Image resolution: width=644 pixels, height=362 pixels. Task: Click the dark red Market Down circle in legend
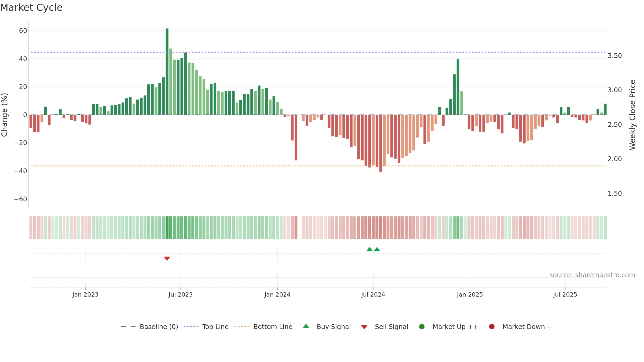coord(492,327)
